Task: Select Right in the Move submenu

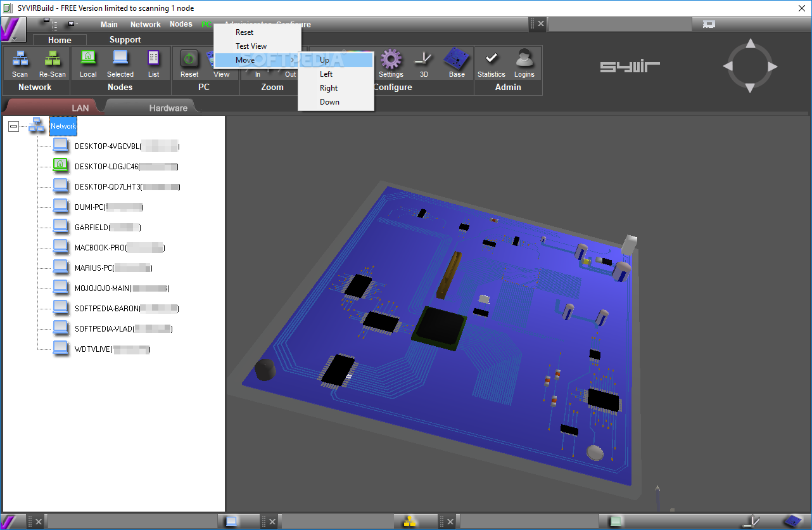Action: (x=336, y=88)
